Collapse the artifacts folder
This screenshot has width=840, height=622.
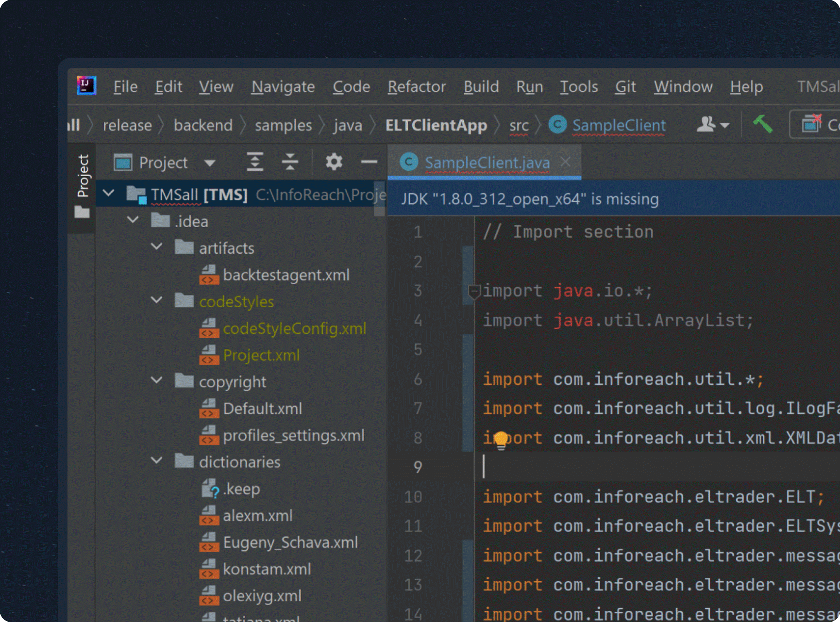(x=157, y=247)
